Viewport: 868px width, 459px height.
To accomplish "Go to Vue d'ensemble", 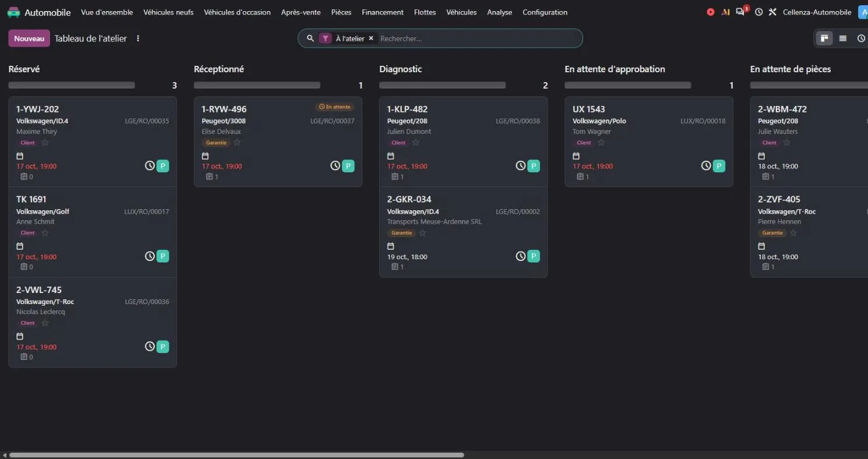I will [x=107, y=12].
